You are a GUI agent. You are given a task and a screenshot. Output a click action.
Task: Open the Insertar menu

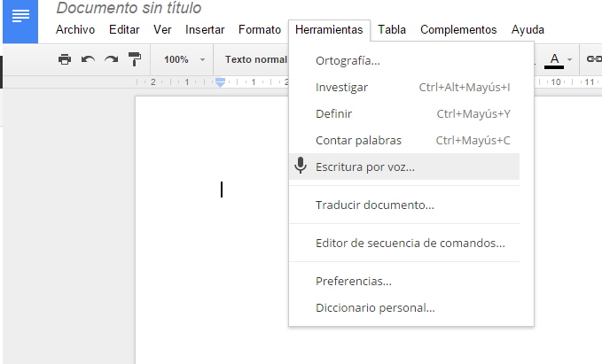(x=205, y=29)
